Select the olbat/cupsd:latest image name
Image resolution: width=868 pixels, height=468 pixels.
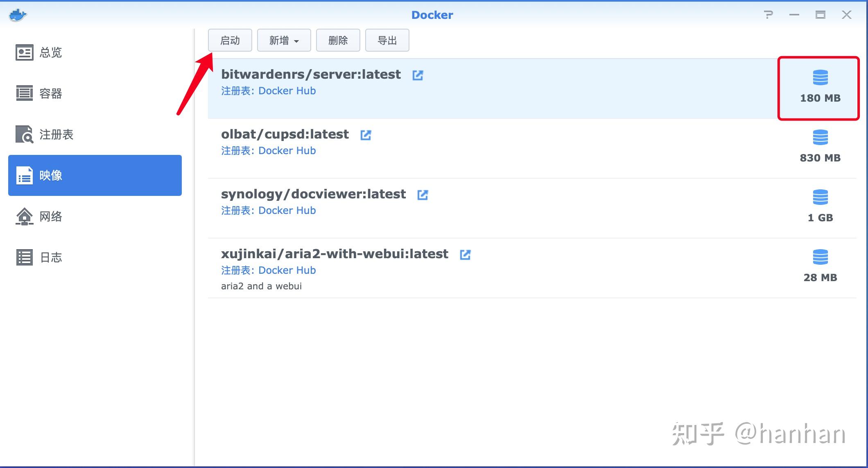[x=285, y=134]
